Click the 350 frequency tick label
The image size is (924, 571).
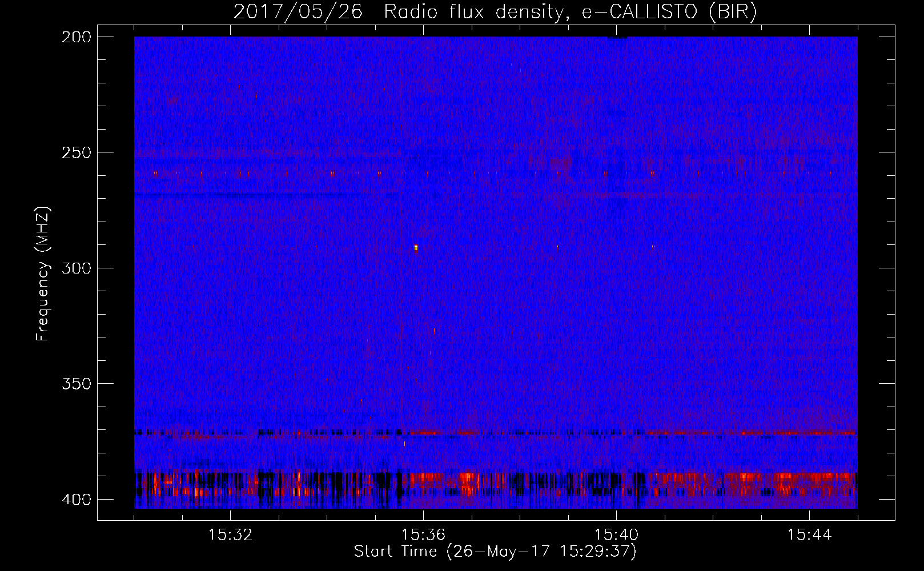(x=77, y=384)
